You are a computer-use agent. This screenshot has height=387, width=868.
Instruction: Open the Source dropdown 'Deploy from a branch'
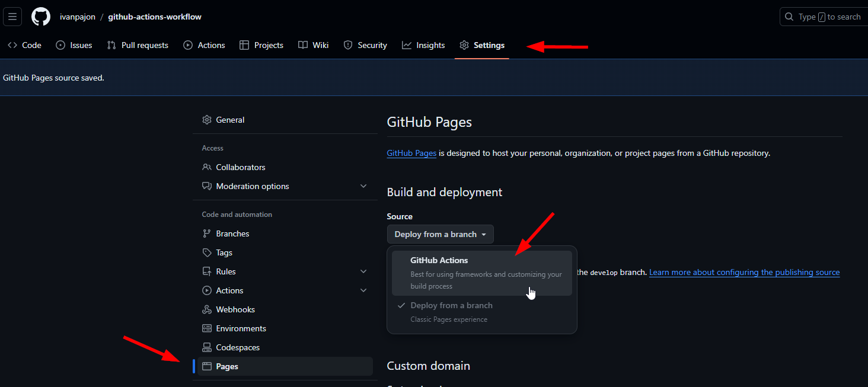tap(441, 234)
